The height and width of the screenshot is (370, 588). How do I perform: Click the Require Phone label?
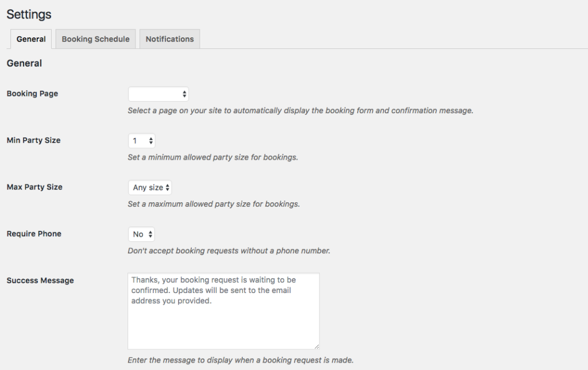click(34, 234)
